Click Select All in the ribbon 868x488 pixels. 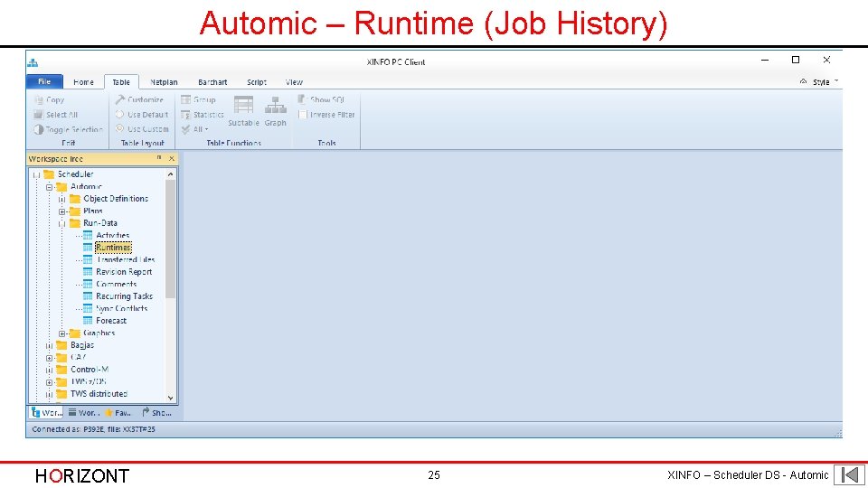point(55,115)
